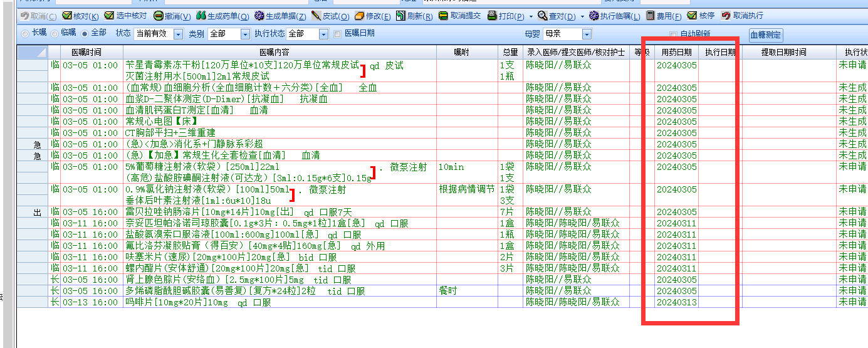Viewport: 868px width, 348px height.
Task: Toggle the 医嘱日期 checkbox
Action: [x=338, y=34]
